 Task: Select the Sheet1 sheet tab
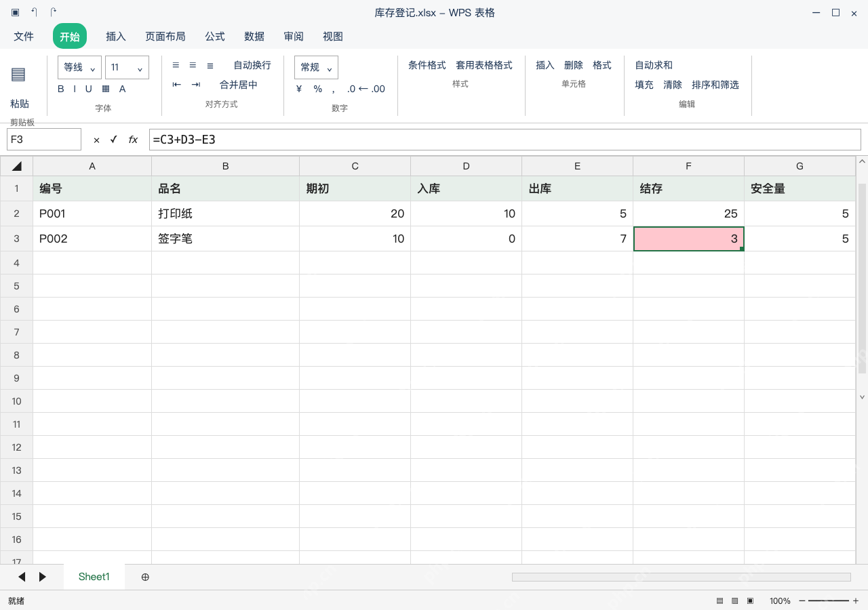94,577
